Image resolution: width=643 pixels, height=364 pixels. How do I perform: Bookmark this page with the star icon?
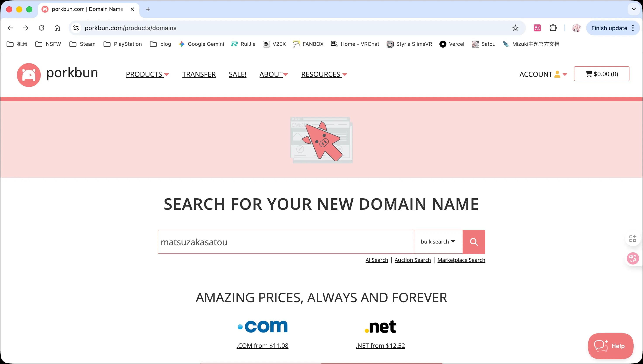tap(515, 28)
